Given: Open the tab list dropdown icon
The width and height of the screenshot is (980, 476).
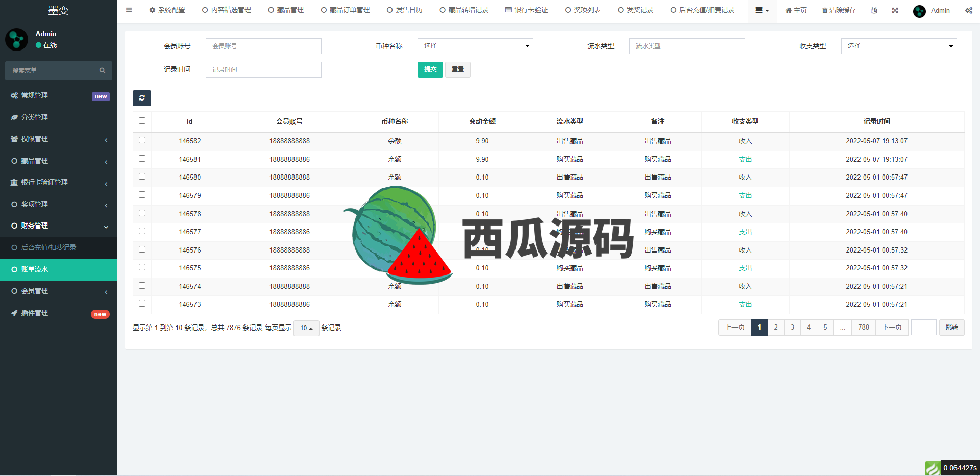Looking at the screenshot, I should (x=762, y=10).
